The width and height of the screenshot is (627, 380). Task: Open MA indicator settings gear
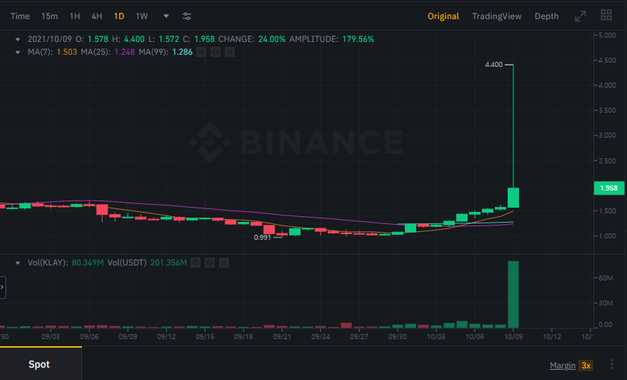coord(216,52)
